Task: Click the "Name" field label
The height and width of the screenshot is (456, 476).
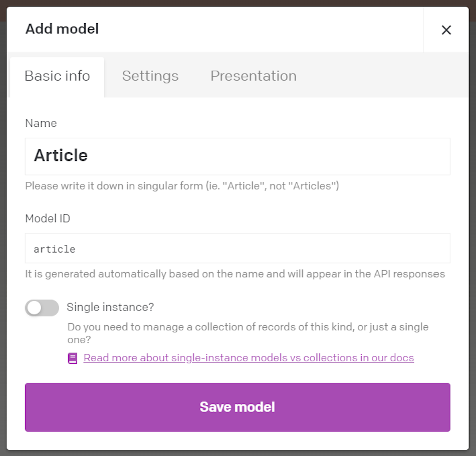Action: pyautogui.click(x=41, y=123)
